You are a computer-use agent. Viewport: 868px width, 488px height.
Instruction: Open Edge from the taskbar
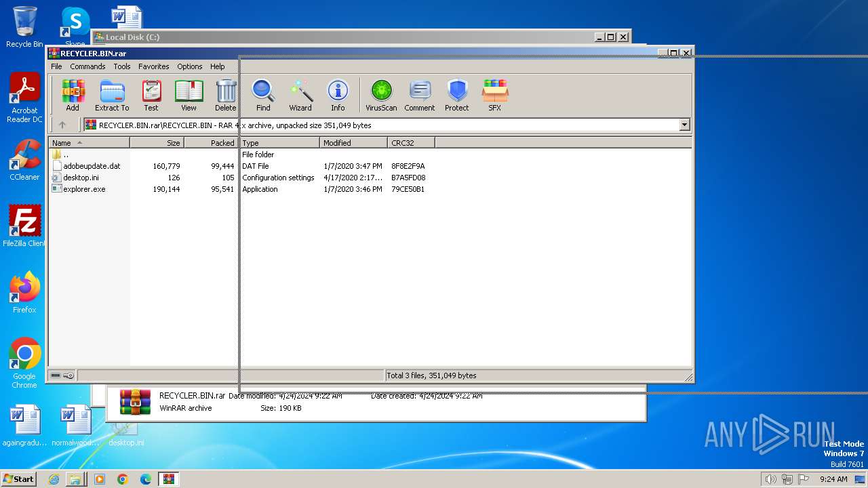[146, 479]
